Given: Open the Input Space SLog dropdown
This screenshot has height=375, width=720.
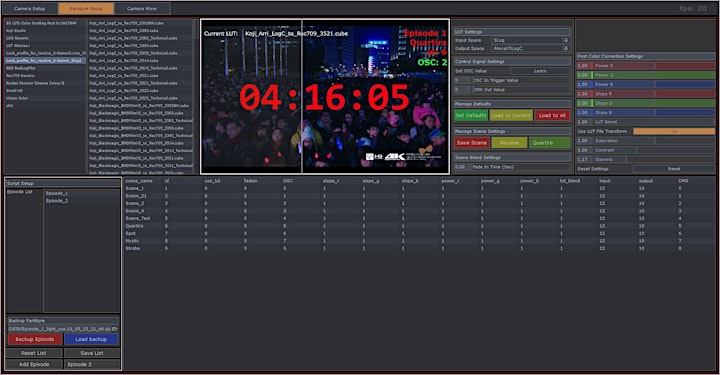Looking at the screenshot, I should (x=531, y=40).
